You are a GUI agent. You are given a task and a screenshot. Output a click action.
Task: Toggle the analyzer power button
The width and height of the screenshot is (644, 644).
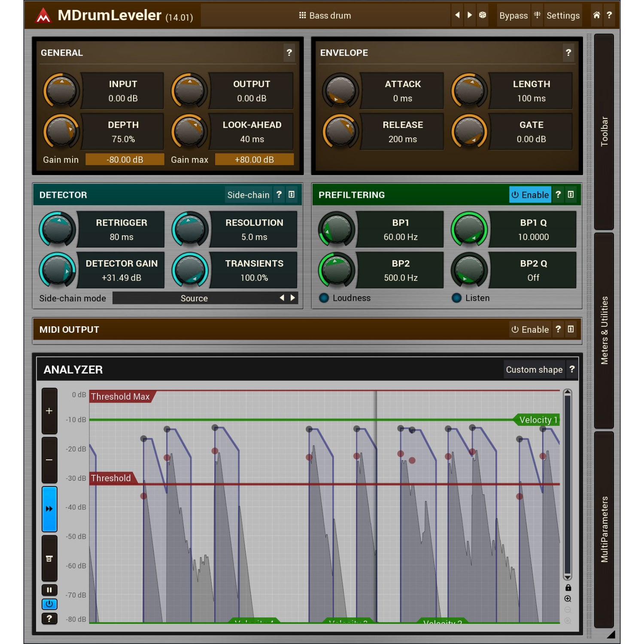click(49, 604)
